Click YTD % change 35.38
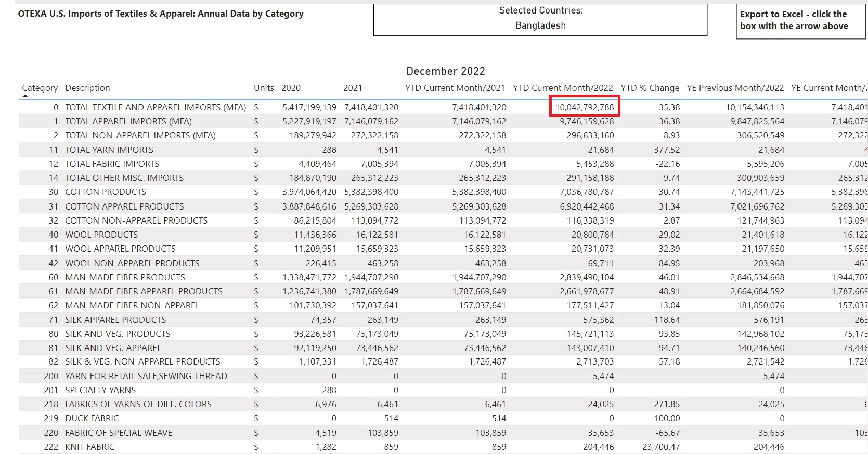The height and width of the screenshot is (454, 868). 669,107
